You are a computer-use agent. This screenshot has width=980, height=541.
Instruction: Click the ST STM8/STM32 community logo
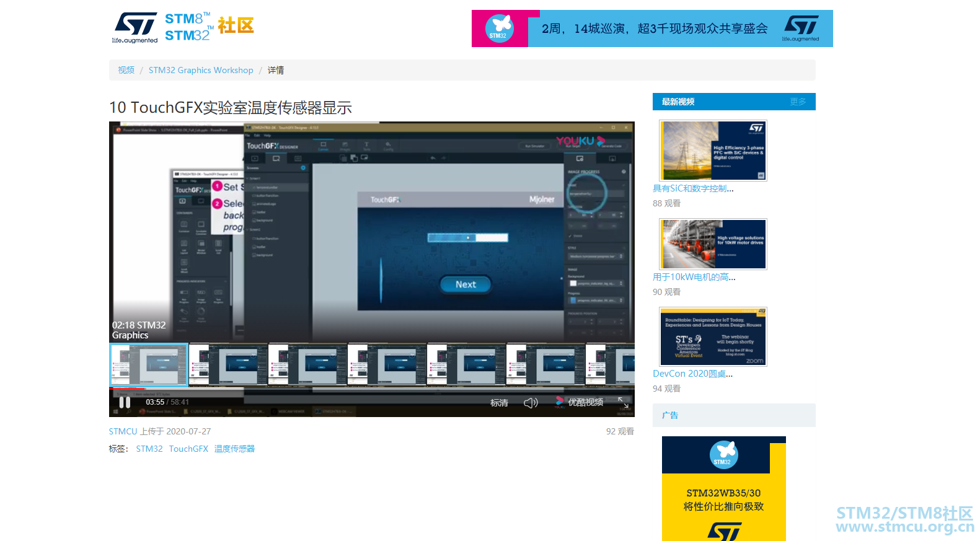(x=183, y=28)
